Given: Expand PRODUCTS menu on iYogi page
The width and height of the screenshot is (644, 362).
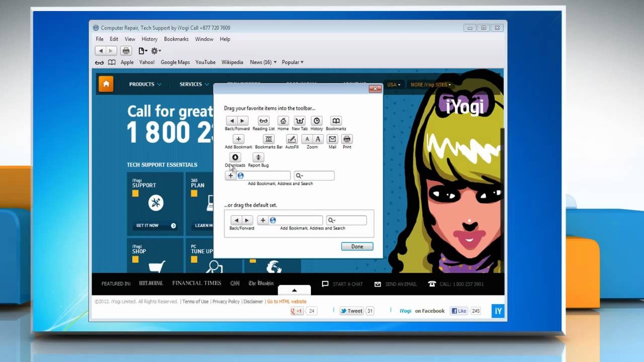Looking at the screenshot, I should coord(145,84).
